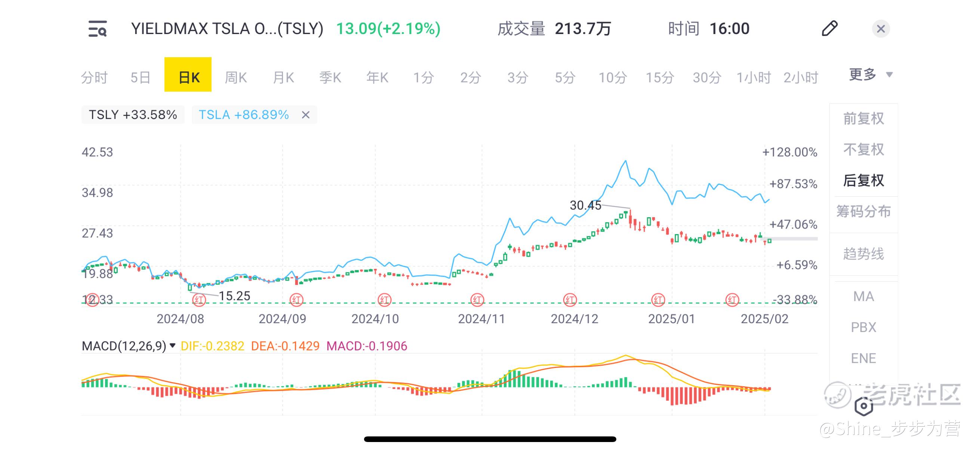Tap the pencil drawing tool icon

pyautogui.click(x=829, y=28)
